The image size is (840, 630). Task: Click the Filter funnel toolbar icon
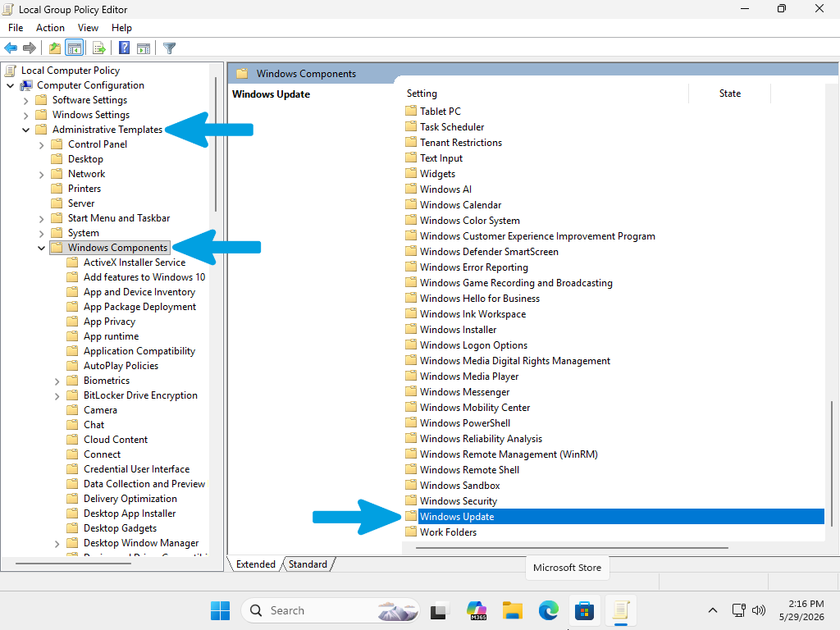point(169,48)
